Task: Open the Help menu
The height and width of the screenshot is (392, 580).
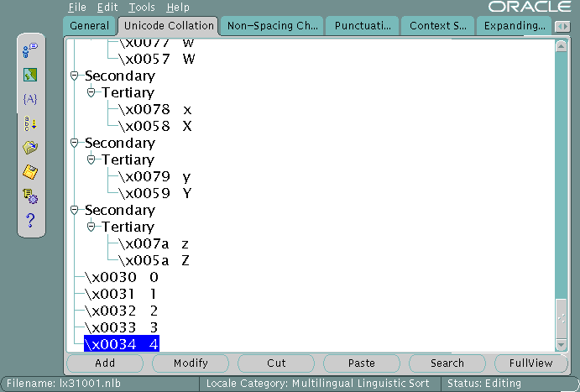Action: [x=178, y=7]
